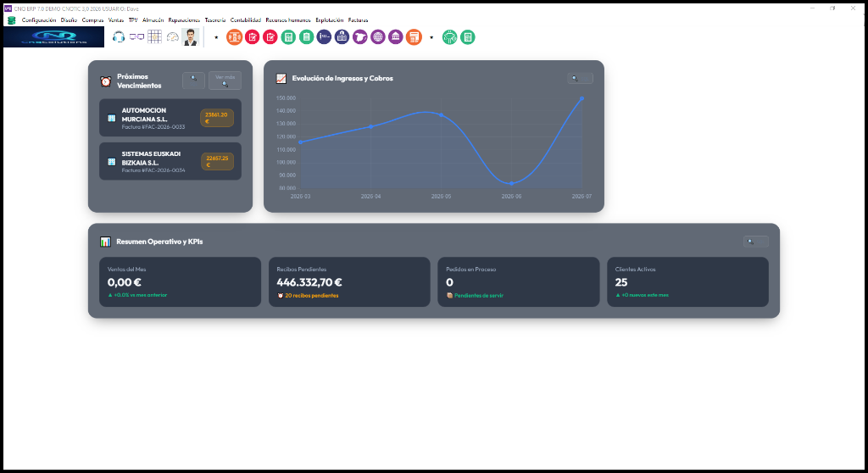Click the first orange circular toolbar icon
The height and width of the screenshot is (473, 868).
point(234,37)
